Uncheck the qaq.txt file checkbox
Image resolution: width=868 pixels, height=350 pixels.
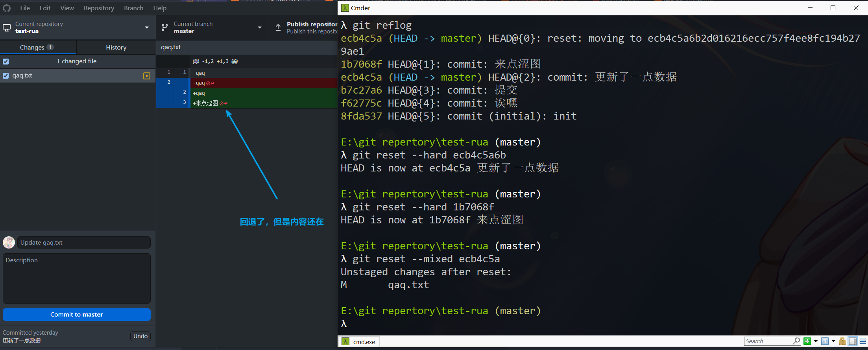pyautogui.click(x=6, y=76)
